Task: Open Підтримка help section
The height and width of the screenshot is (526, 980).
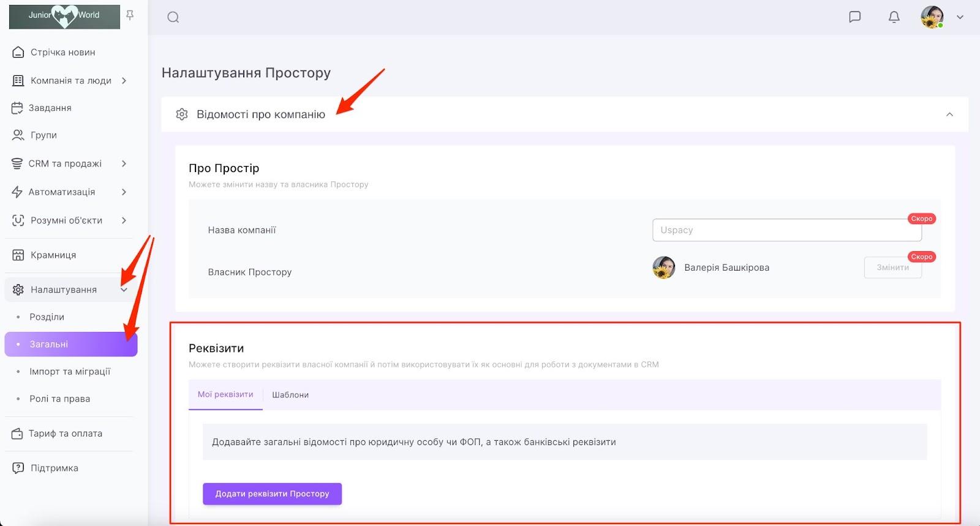Action: point(55,468)
